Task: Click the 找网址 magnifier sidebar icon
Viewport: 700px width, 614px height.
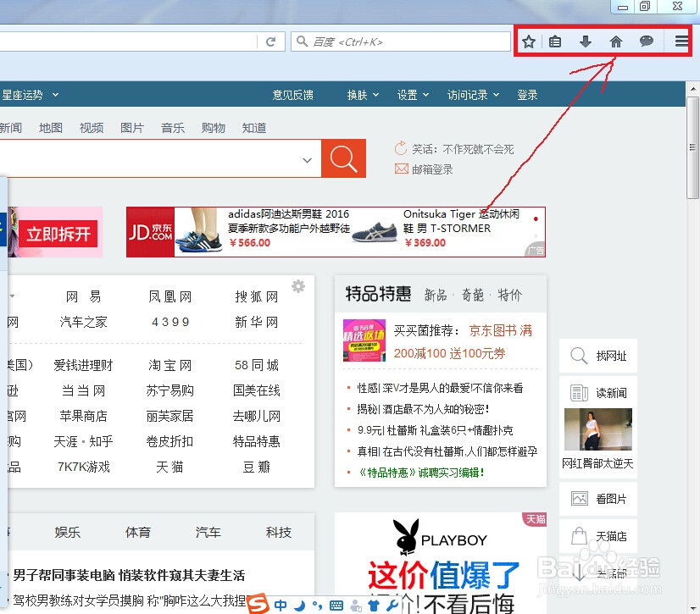Action: 579,356
